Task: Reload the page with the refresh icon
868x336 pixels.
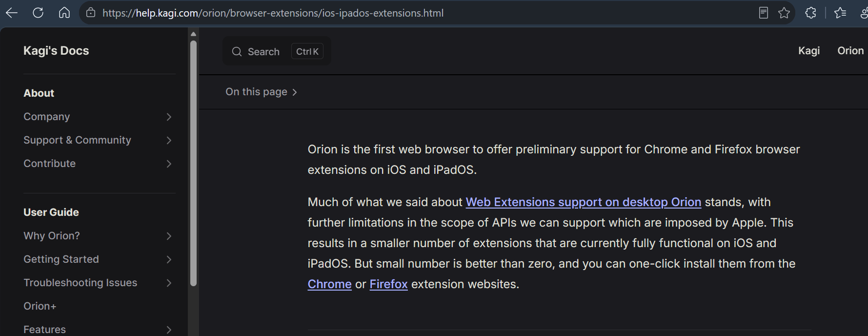Action: 38,13
